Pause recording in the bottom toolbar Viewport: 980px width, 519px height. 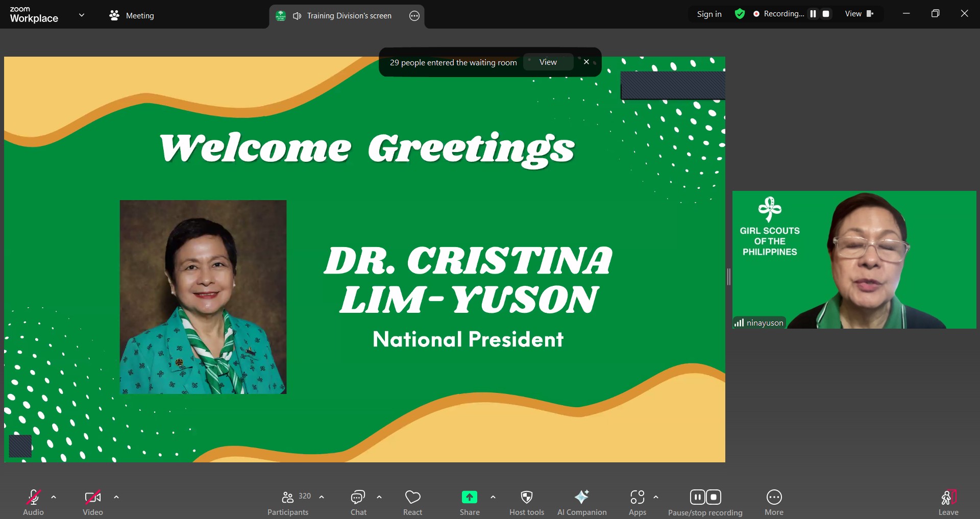pos(698,497)
